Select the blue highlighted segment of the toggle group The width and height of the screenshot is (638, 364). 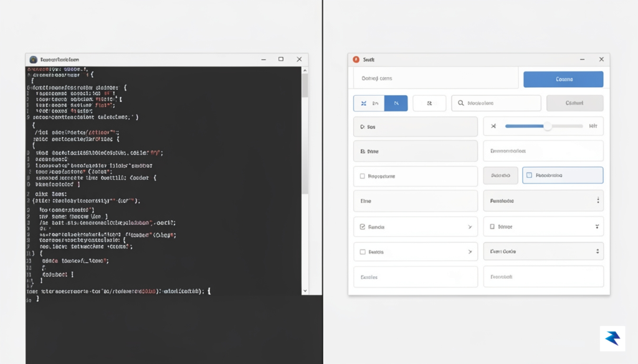(x=396, y=103)
